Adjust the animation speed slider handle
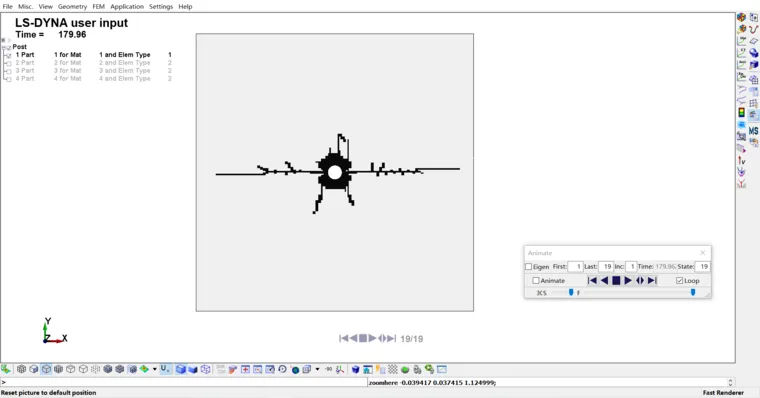Screen dimensions: 760x398 click(571, 292)
